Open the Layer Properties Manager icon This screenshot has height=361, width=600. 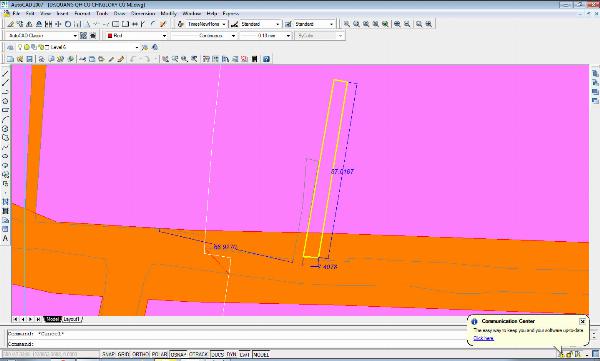10,47
